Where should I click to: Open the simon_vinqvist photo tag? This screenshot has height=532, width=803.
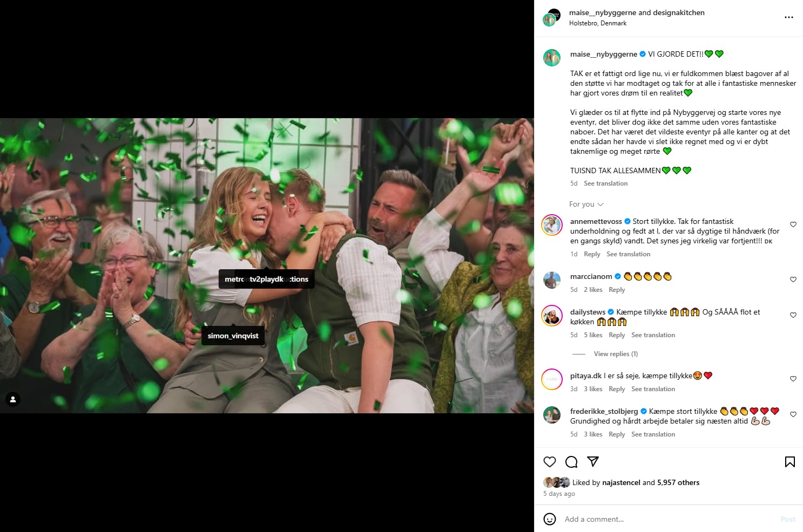[233, 336]
